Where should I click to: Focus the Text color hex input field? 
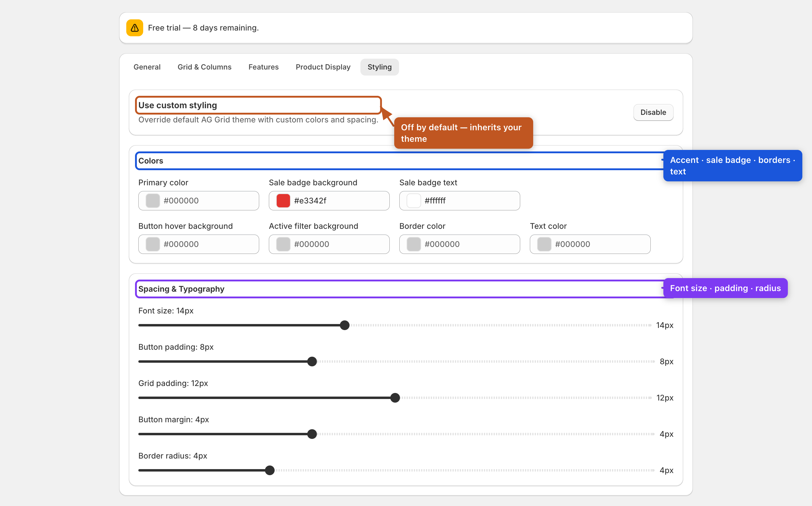coord(590,244)
